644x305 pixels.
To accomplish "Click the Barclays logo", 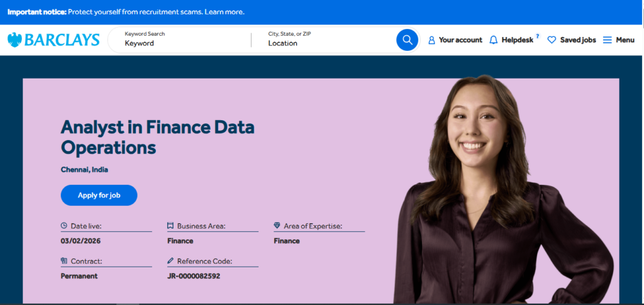I will pyautogui.click(x=53, y=40).
